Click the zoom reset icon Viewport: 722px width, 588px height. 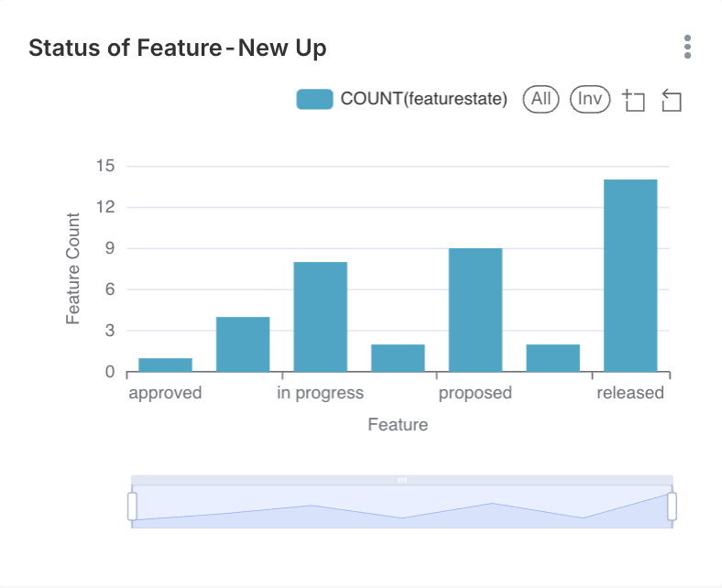coord(672,100)
